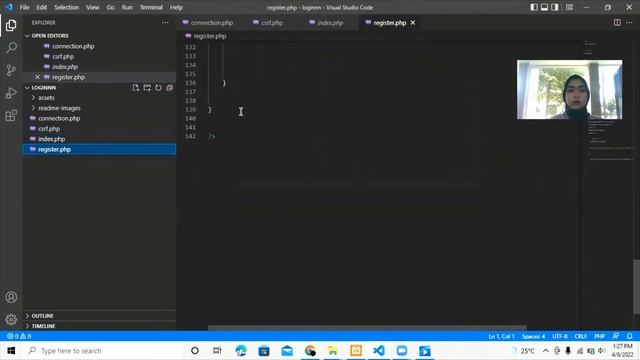
Task: Open the Explorer view in activity bar
Action: click(11, 25)
